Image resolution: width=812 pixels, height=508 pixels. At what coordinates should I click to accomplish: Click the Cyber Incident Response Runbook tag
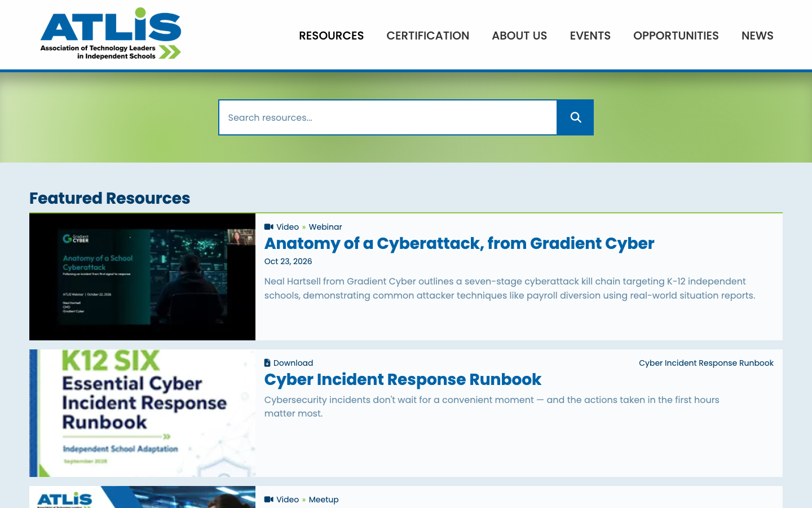click(706, 363)
